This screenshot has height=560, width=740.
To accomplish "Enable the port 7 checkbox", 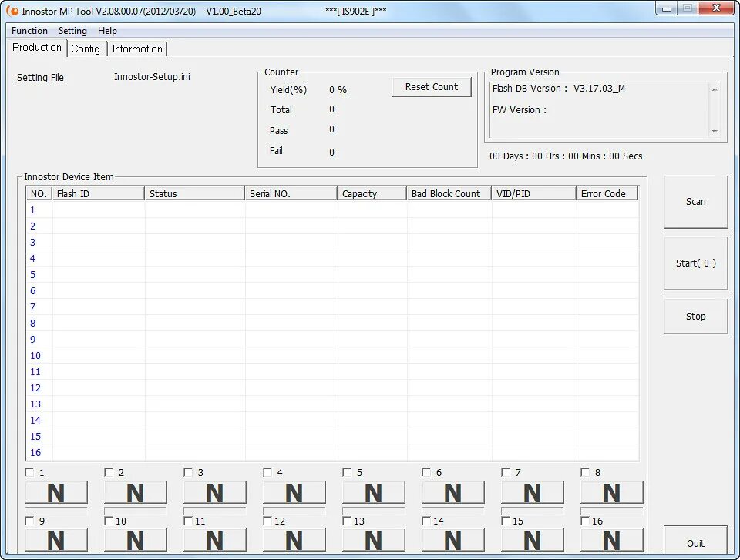I will (x=506, y=472).
